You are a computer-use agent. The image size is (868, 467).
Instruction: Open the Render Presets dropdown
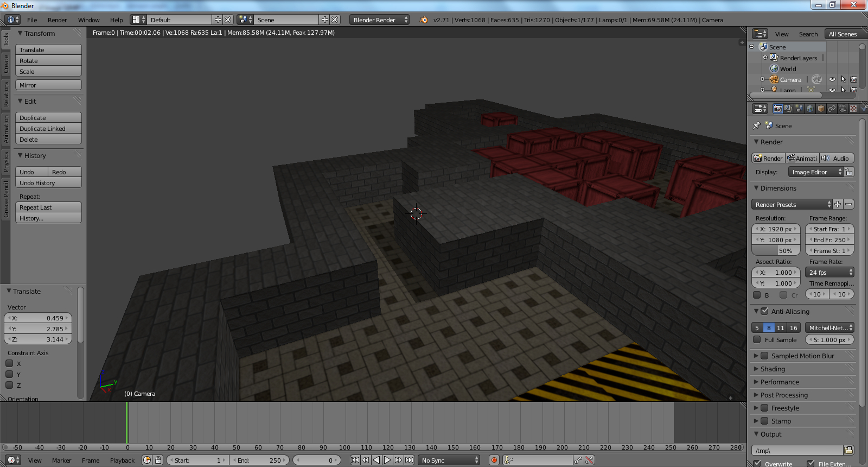pyautogui.click(x=792, y=204)
